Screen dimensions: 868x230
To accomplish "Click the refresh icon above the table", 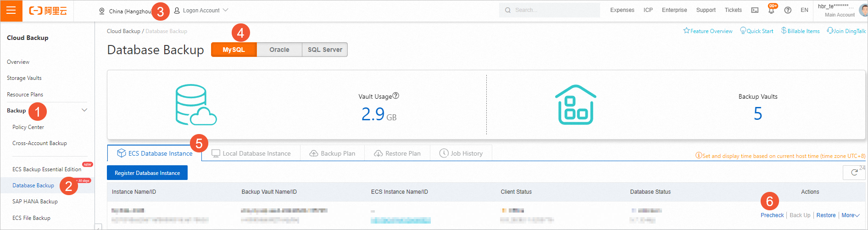I will [x=854, y=173].
